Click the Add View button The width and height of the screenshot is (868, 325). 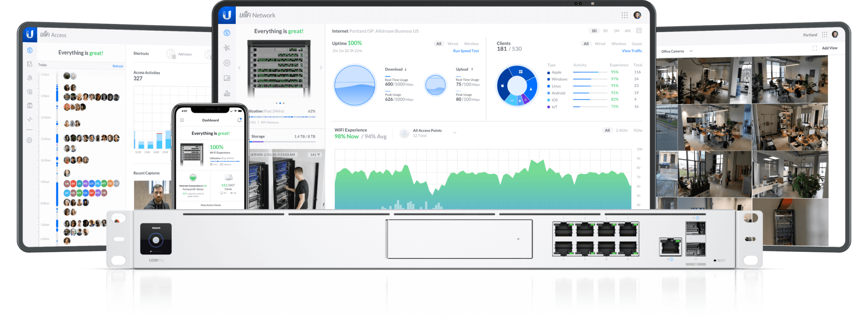pyautogui.click(x=829, y=48)
